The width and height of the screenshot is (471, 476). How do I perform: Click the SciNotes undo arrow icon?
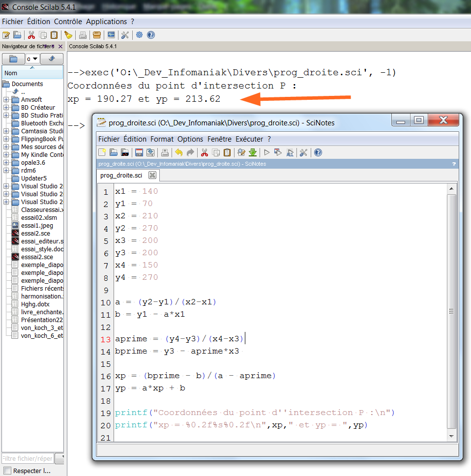179,152
